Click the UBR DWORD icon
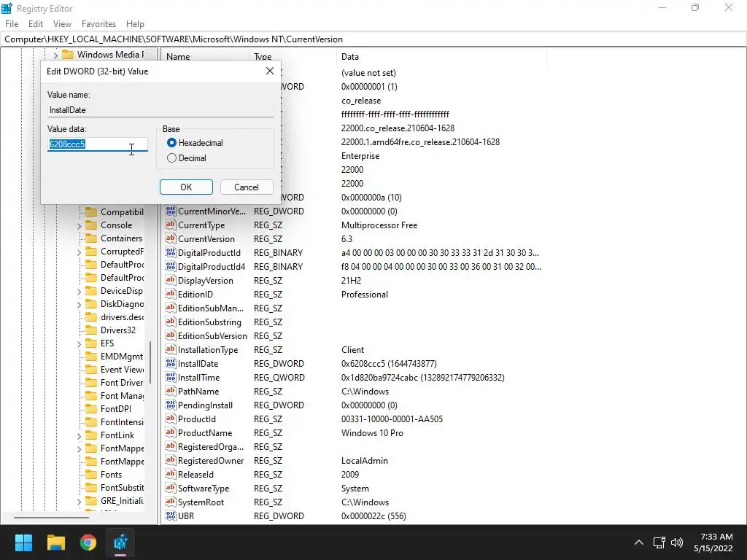 pos(171,516)
